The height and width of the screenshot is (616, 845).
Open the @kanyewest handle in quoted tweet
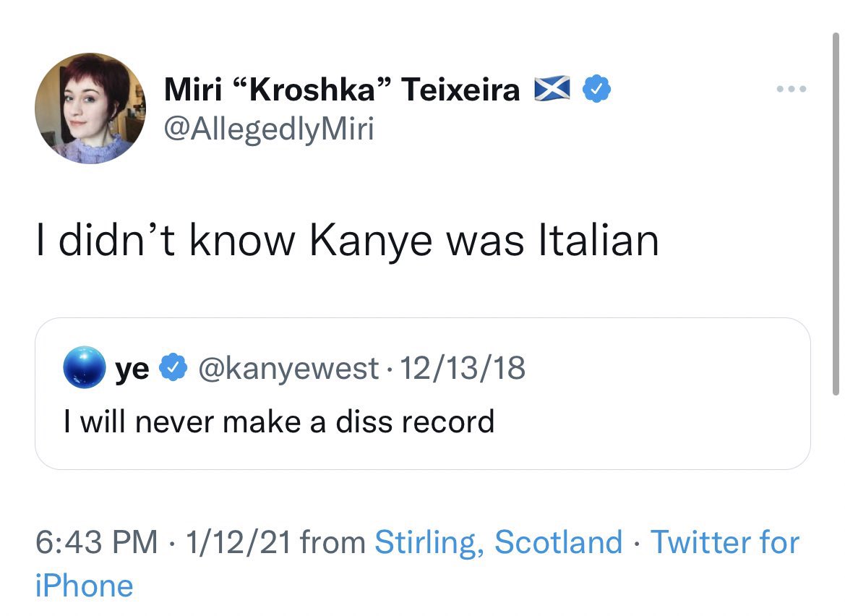click(289, 369)
